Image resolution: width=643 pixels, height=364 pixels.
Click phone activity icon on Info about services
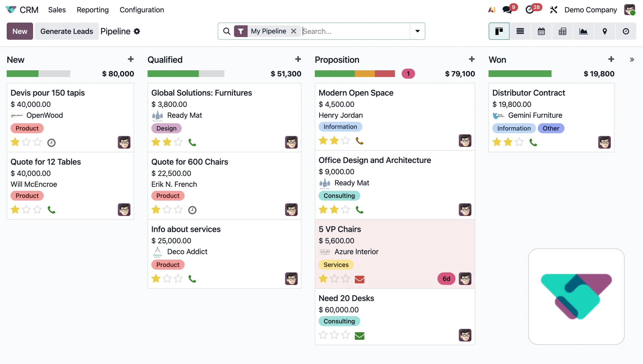192,279
